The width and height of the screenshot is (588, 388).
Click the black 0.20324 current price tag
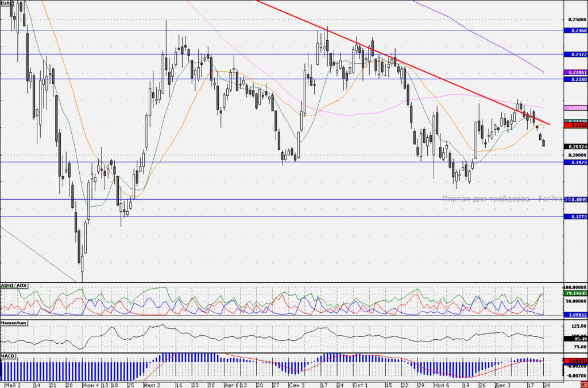(575, 146)
